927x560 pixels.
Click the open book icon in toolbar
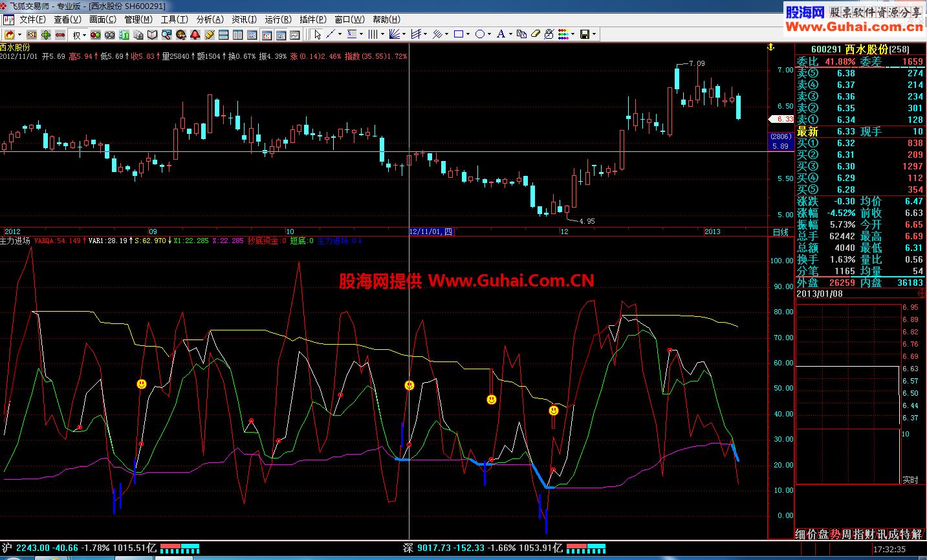point(153,34)
